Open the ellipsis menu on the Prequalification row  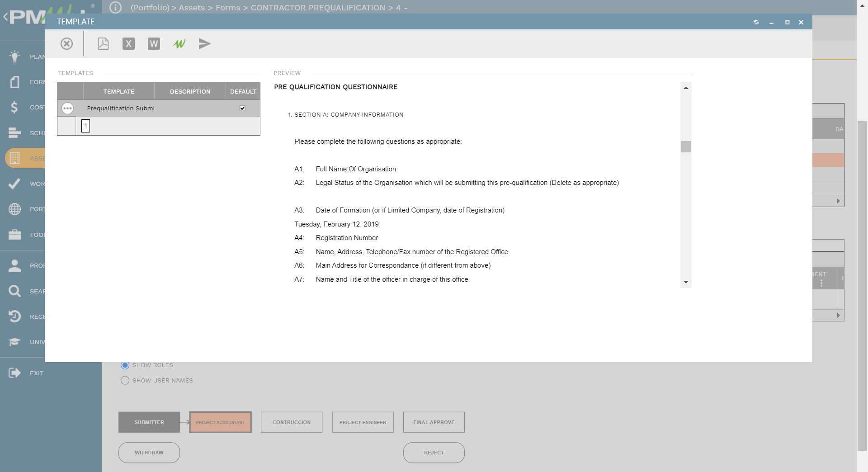pyautogui.click(x=67, y=108)
